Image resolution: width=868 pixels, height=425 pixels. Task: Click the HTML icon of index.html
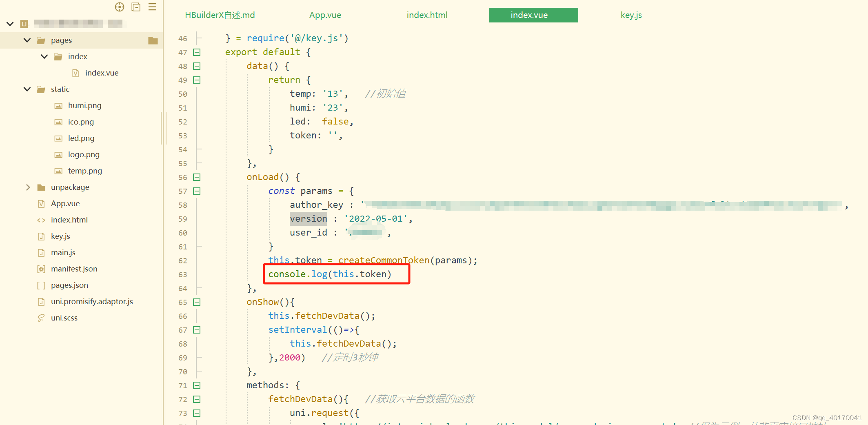click(x=41, y=220)
